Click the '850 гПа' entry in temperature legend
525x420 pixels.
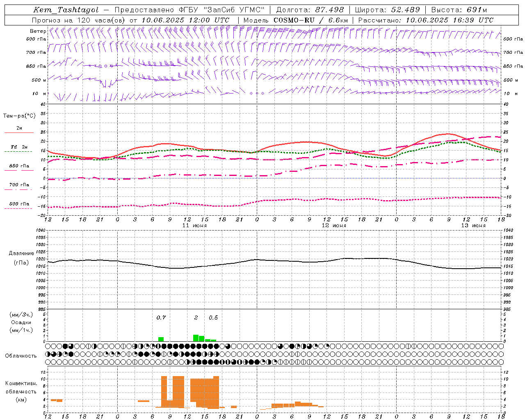coord(19,166)
